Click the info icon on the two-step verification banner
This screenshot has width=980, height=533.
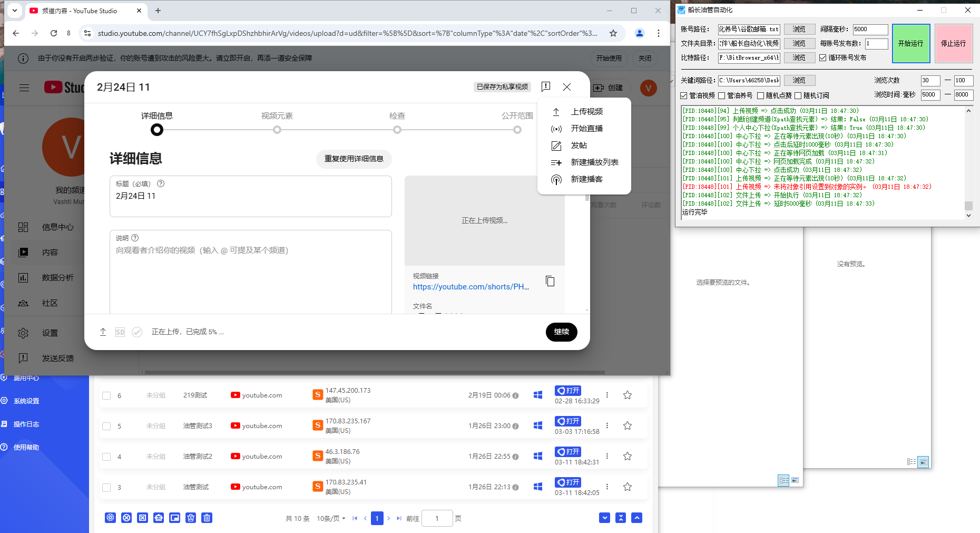click(x=23, y=58)
